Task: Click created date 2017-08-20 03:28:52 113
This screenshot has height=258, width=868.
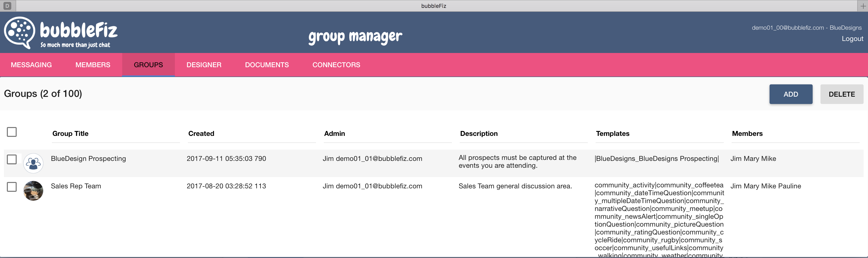Action: click(x=227, y=186)
